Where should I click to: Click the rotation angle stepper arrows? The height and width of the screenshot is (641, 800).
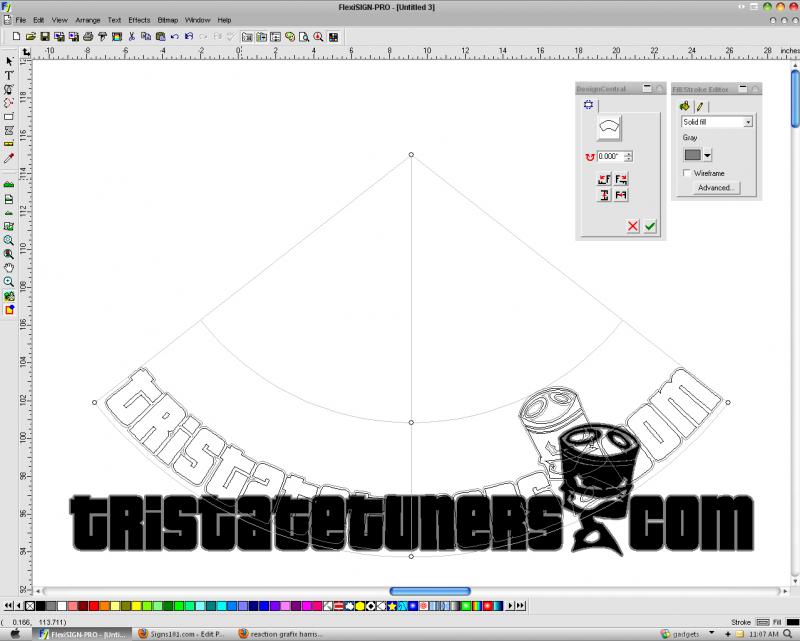point(628,157)
